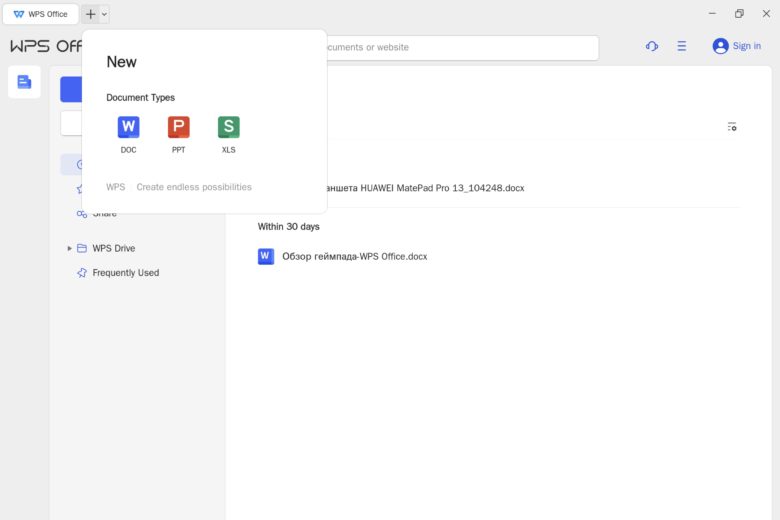Minimize the WPS Office window
The height and width of the screenshot is (520, 780).
tap(712, 13)
